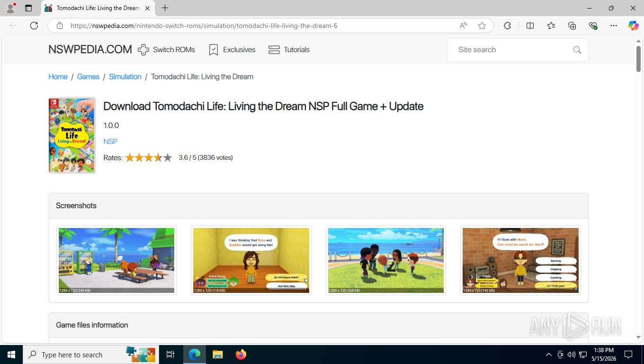Close the Tomodachi Life browser tab
The width and height of the screenshot is (644, 364).
coord(147,8)
